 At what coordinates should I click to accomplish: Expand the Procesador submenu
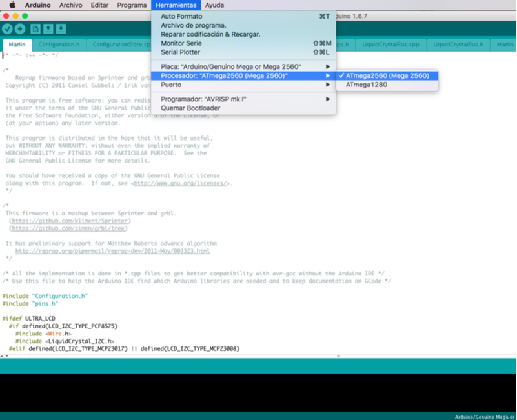[x=243, y=76]
